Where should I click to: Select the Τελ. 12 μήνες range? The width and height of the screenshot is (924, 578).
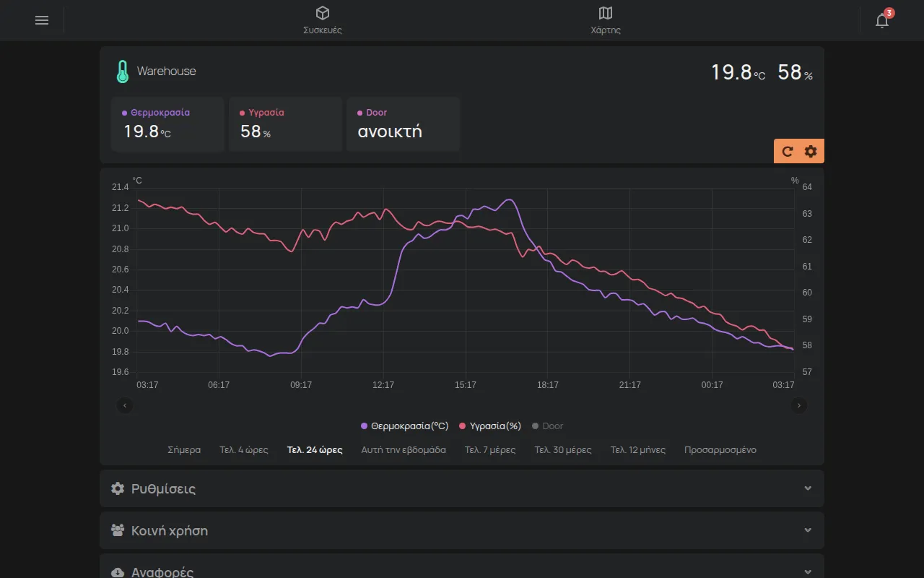click(x=638, y=449)
